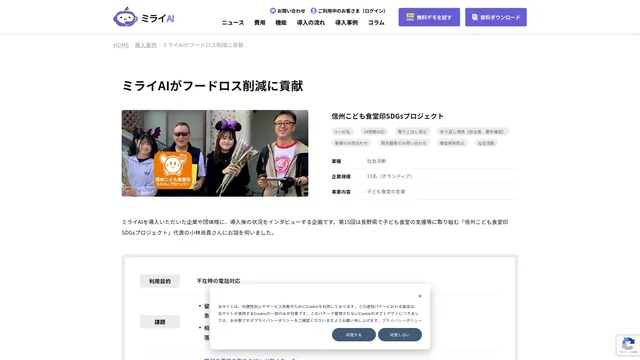Click the 利用目的 label box
640x360 pixels.
[160, 281]
